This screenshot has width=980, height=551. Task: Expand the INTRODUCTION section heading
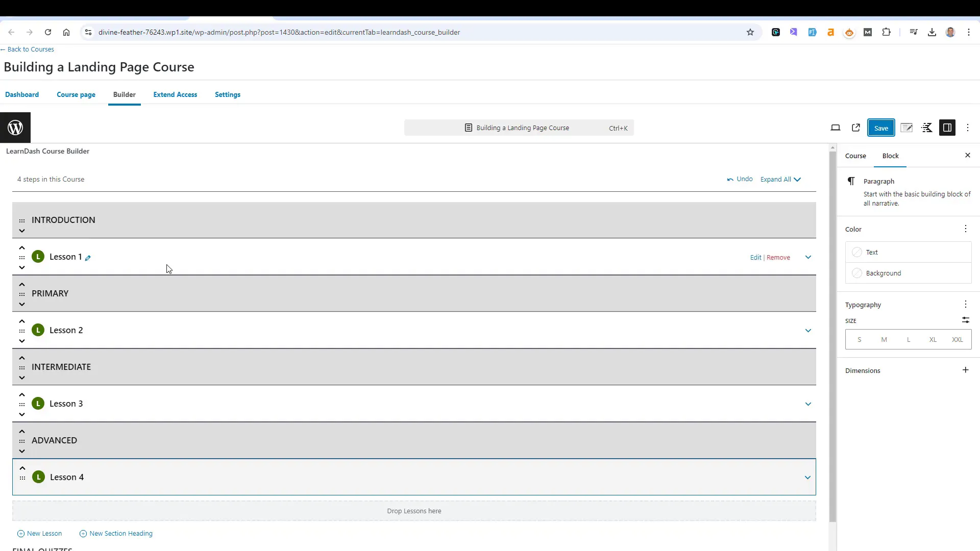coord(21,231)
